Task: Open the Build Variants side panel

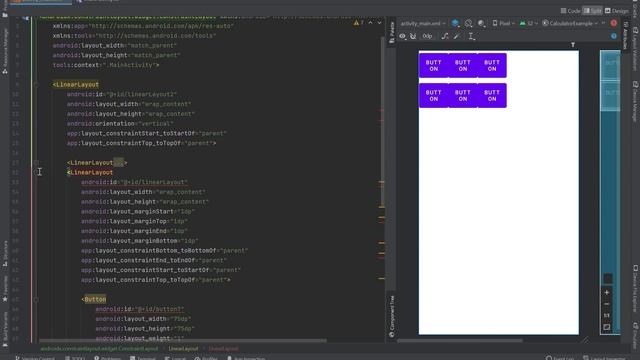Action: (x=5, y=329)
